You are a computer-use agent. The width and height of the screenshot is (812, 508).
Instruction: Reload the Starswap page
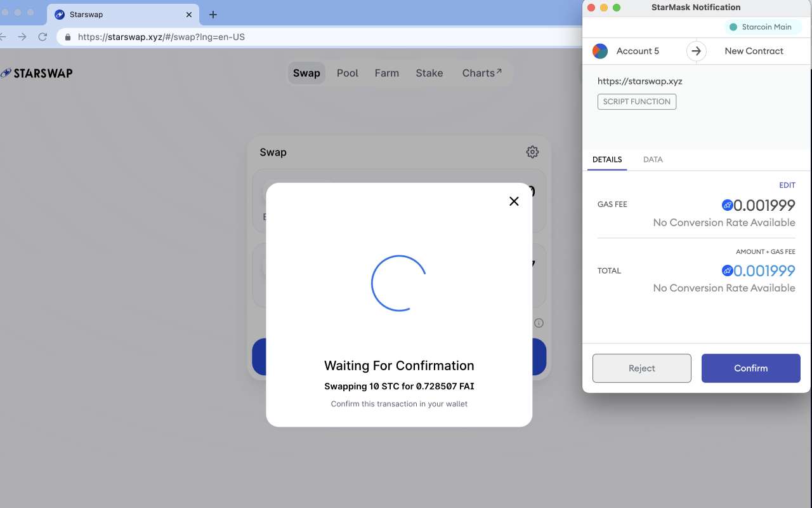pos(43,37)
